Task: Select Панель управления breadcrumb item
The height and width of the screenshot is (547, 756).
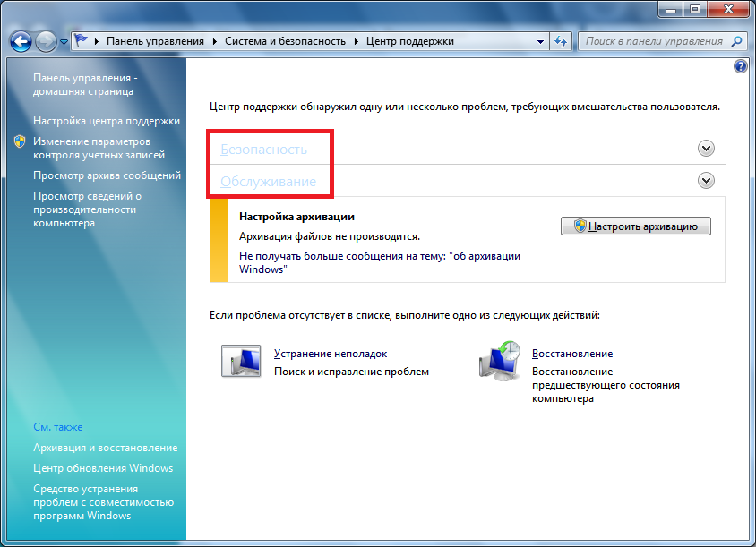Action: pyautogui.click(x=155, y=41)
